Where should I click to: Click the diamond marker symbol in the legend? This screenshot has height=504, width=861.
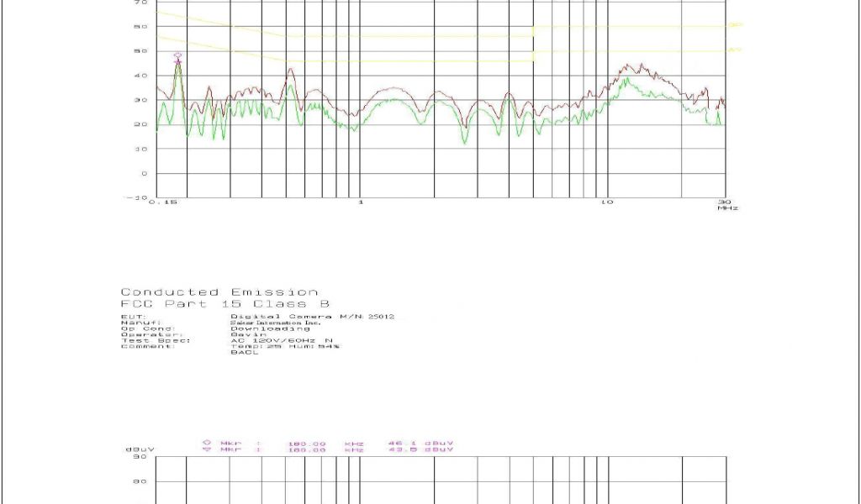pos(206,443)
